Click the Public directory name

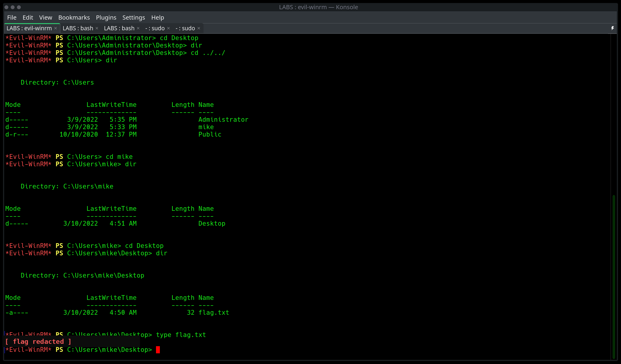pos(210,134)
